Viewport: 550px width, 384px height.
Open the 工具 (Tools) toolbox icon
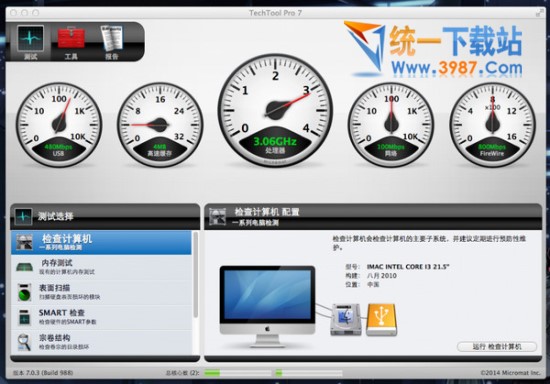coord(71,41)
